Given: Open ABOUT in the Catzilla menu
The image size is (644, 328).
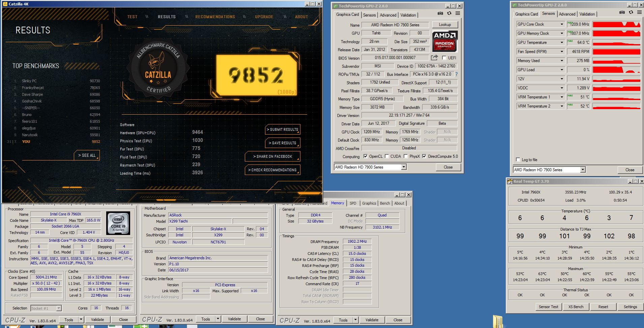Looking at the screenshot, I should pos(301,17).
